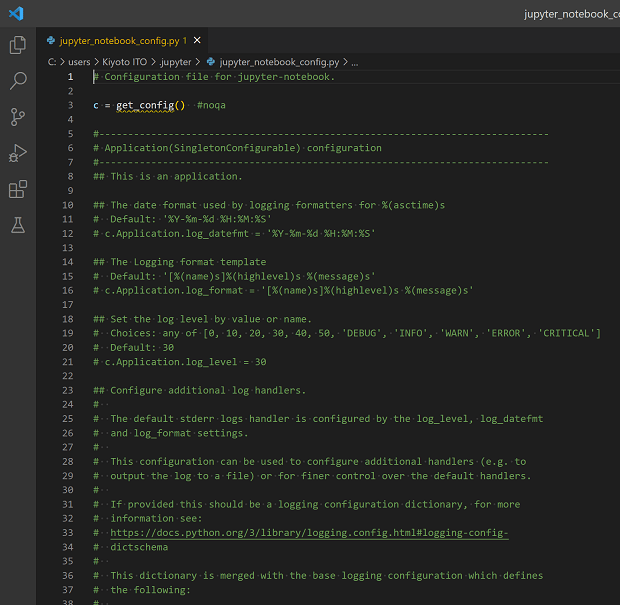Click the title bar file name text
The image size is (620, 605).
click(x=572, y=14)
